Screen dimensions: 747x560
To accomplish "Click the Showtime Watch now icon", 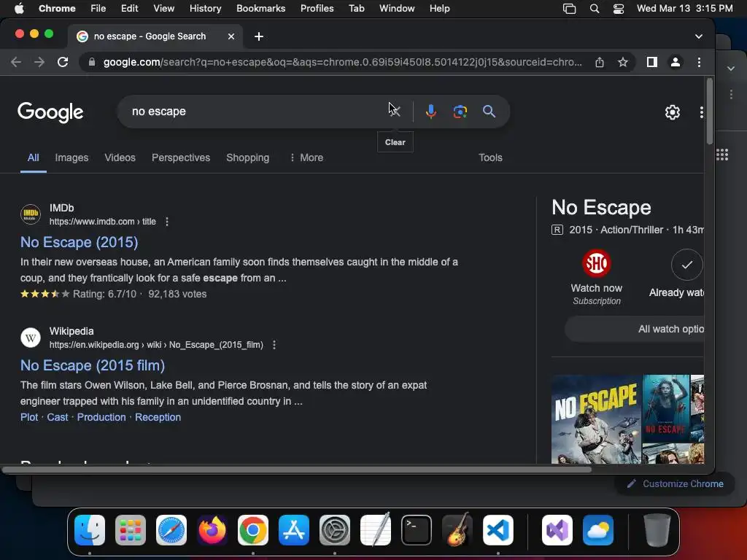I will click(597, 263).
